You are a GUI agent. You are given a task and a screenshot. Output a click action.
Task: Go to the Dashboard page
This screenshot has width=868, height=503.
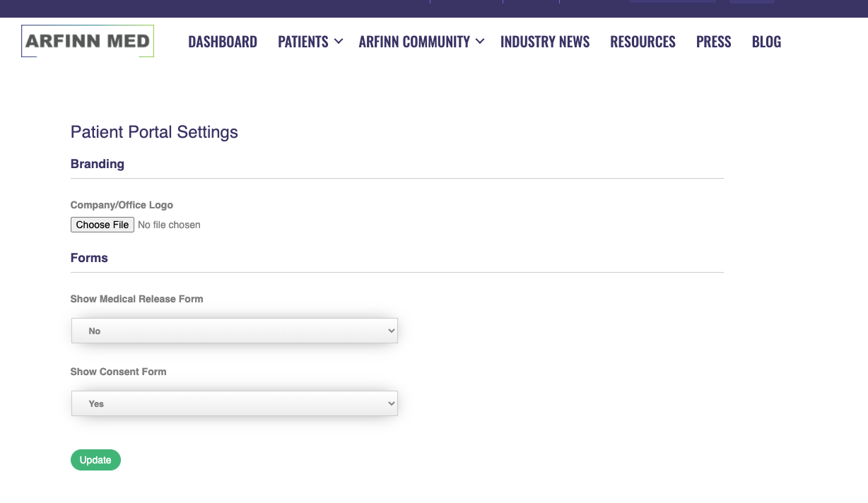(223, 42)
